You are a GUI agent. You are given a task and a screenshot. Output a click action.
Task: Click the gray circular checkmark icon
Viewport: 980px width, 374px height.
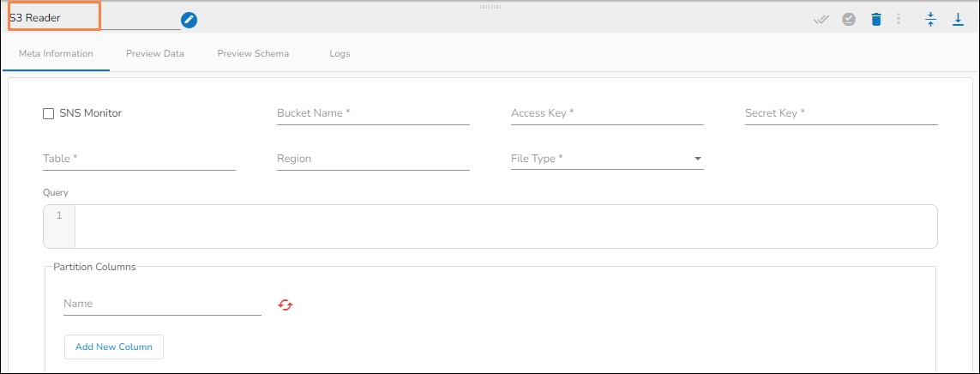pos(849,20)
